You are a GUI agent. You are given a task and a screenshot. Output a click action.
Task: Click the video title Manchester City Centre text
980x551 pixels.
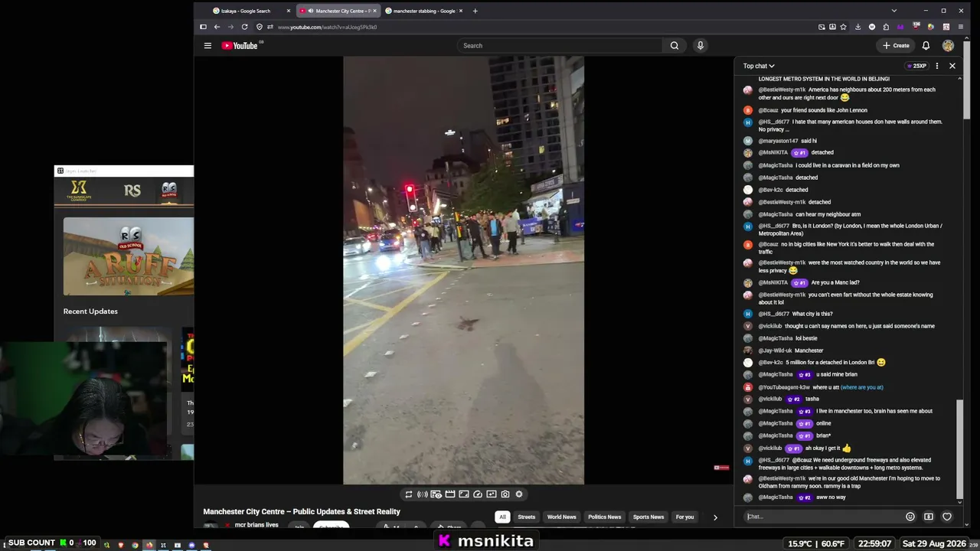point(302,512)
